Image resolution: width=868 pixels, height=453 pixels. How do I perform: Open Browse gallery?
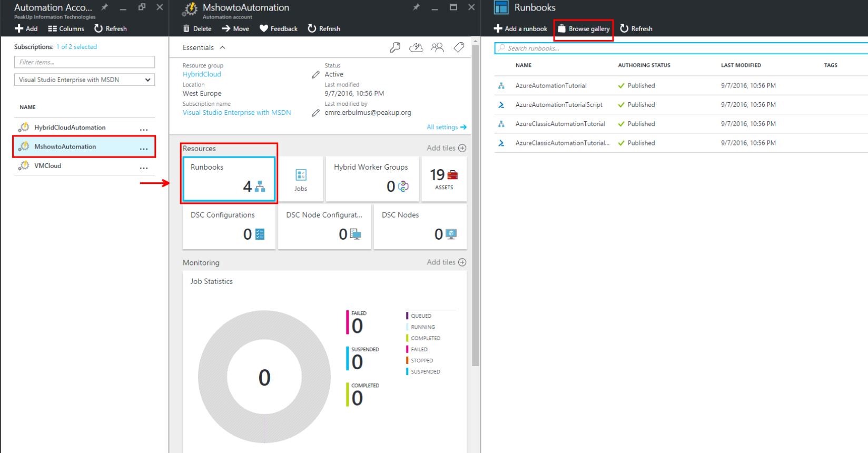click(584, 28)
